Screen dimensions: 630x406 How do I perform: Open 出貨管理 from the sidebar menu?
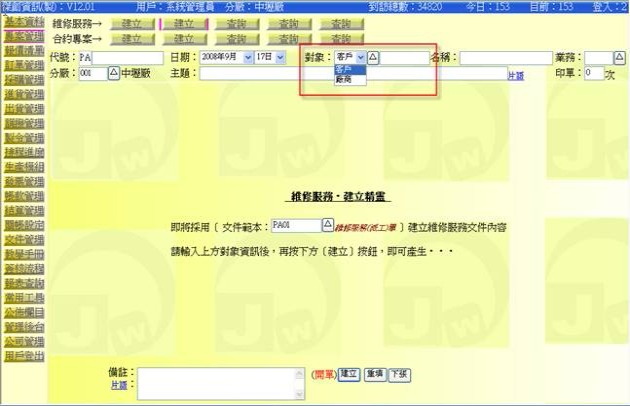click(x=24, y=108)
